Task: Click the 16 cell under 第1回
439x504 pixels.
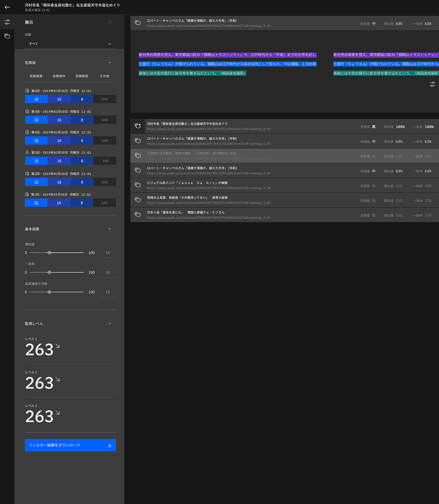Action: point(59,203)
